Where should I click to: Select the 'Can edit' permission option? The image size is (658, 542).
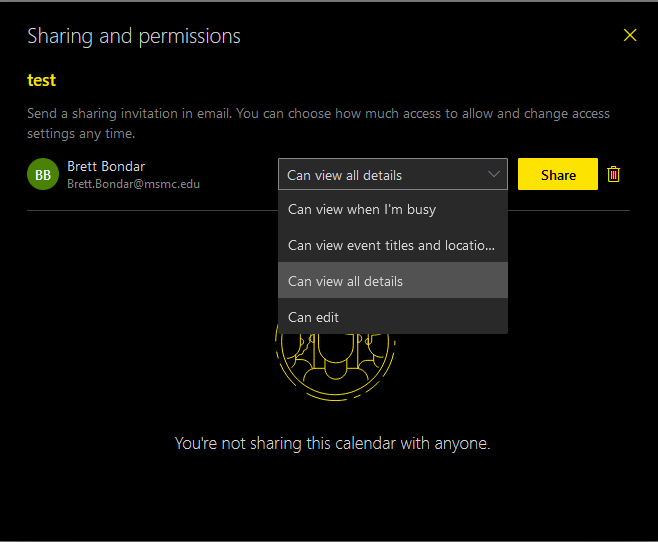(x=393, y=317)
